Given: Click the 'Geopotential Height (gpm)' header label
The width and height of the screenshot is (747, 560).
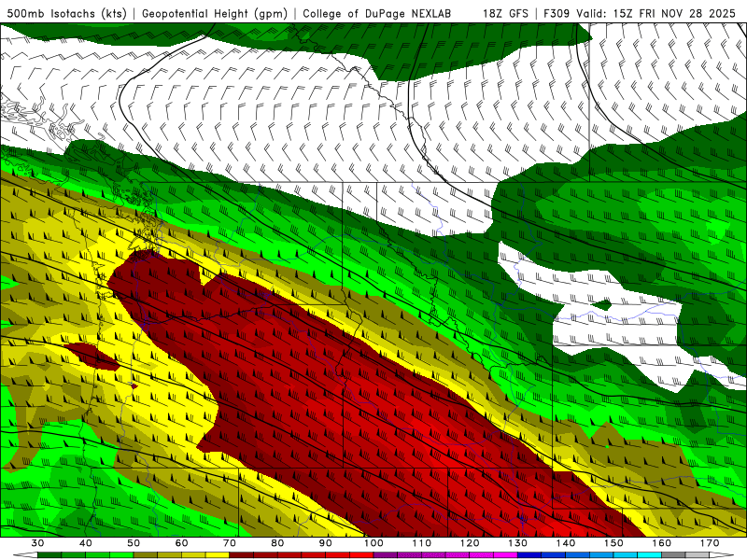Looking at the screenshot, I should click(215, 14).
